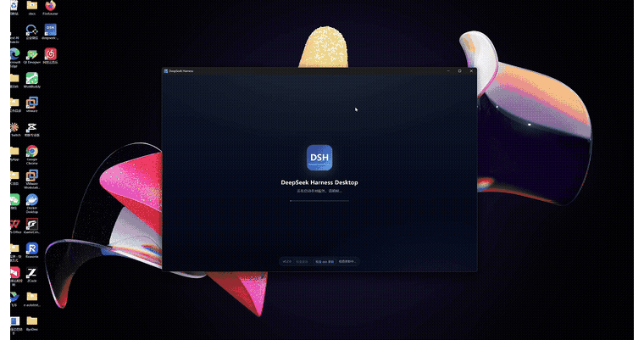Open the deepseek DSH desktop shortcut
Viewport: 644px width, 340px height.
(50, 32)
